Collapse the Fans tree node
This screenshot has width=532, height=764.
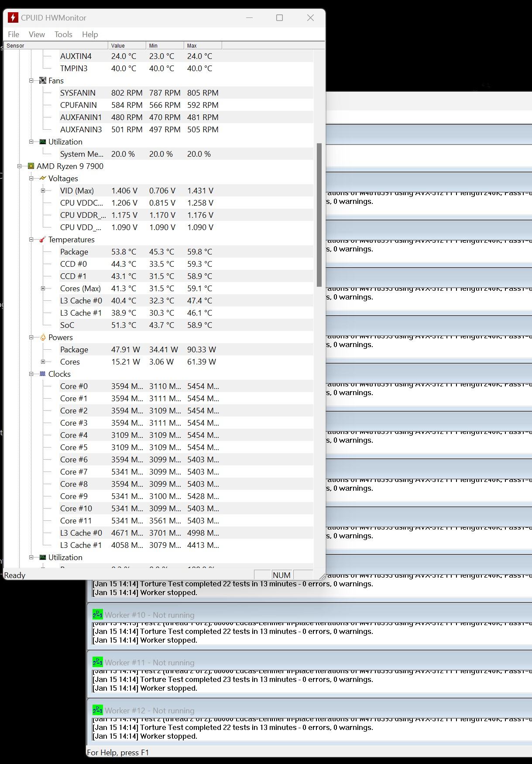point(31,80)
